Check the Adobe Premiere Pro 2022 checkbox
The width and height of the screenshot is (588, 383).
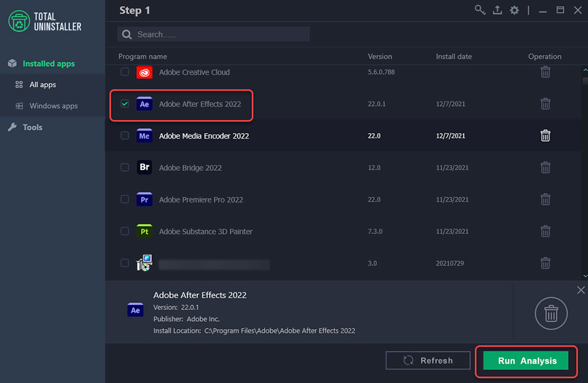pos(125,199)
